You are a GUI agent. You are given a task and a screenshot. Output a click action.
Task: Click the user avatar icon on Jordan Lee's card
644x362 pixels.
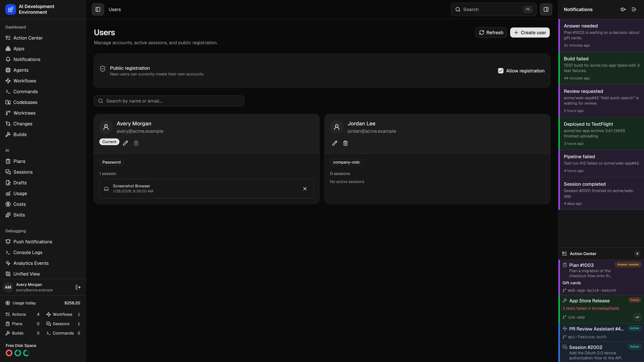point(337,127)
